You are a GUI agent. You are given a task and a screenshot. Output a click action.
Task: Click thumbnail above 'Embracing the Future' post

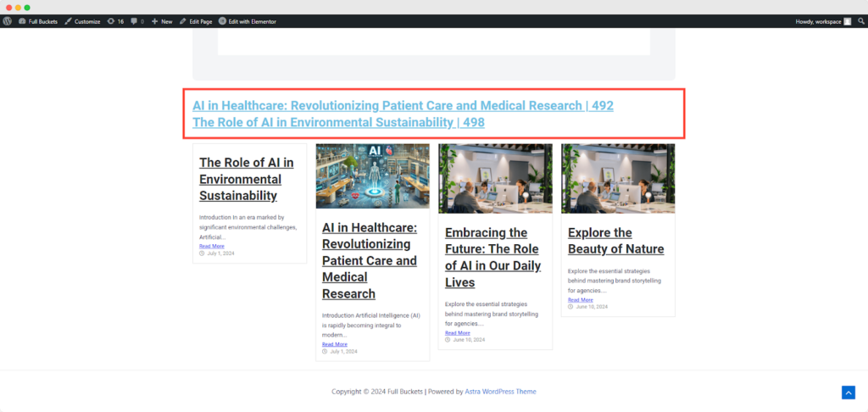point(495,178)
